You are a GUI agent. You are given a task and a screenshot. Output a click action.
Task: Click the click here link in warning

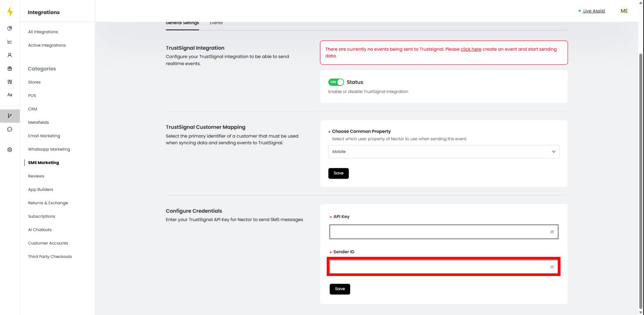click(471, 49)
